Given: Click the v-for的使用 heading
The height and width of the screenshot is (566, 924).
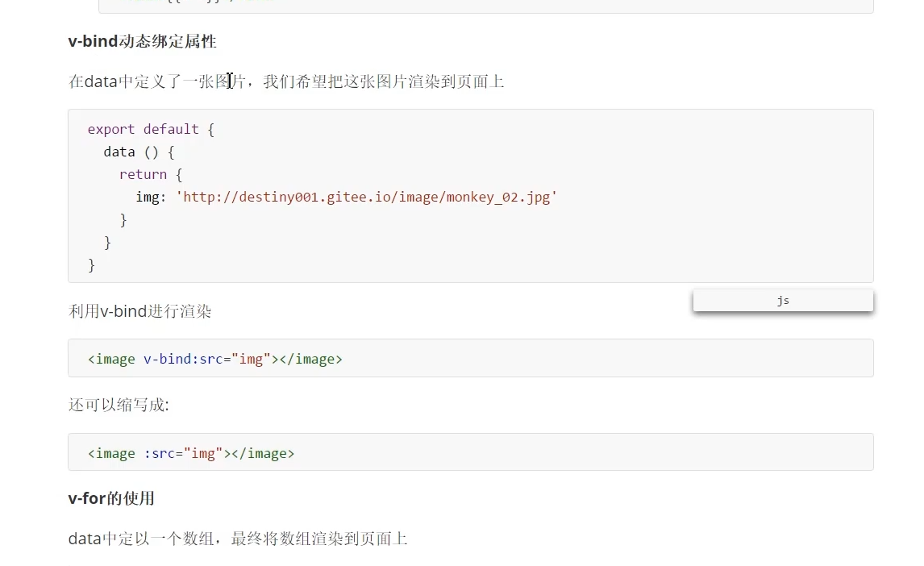Looking at the screenshot, I should (111, 498).
